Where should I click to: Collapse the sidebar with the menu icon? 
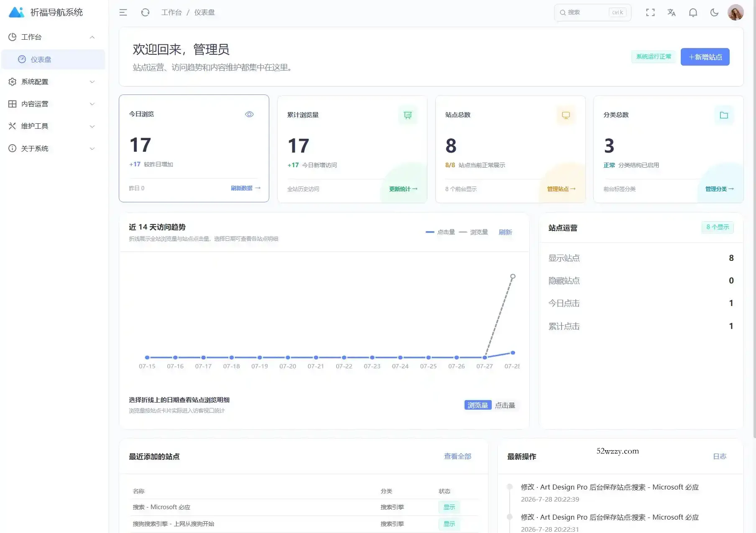tap(123, 13)
